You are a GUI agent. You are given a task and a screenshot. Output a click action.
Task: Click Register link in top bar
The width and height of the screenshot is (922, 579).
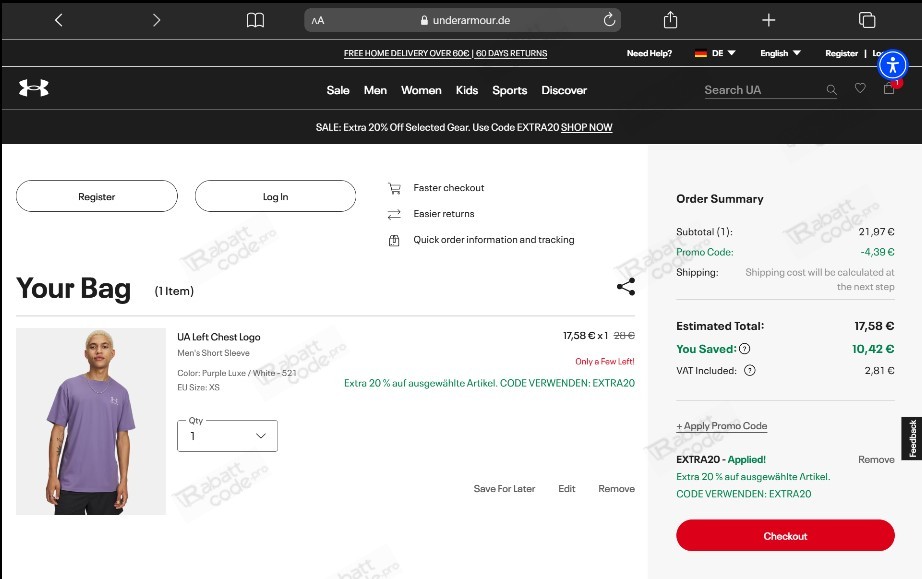[x=841, y=53]
